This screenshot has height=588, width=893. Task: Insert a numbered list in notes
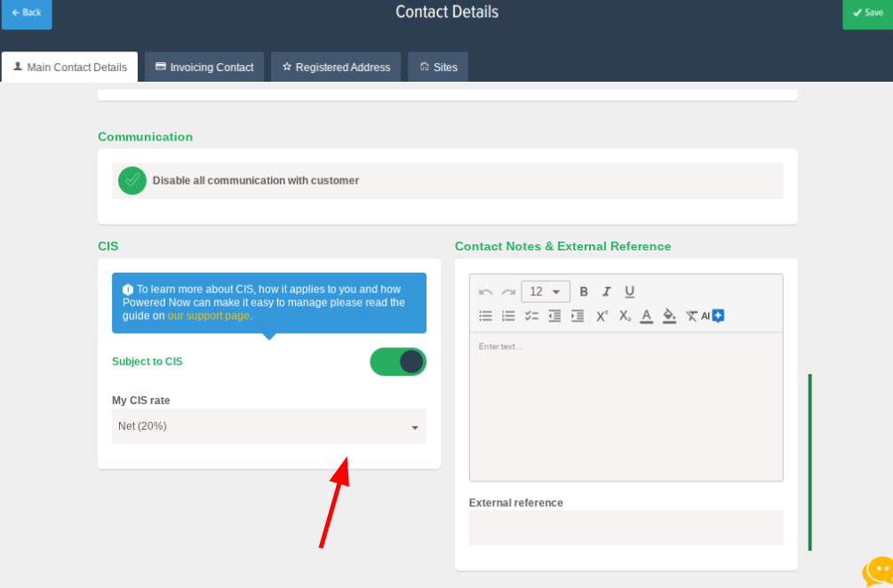tap(508, 315)
